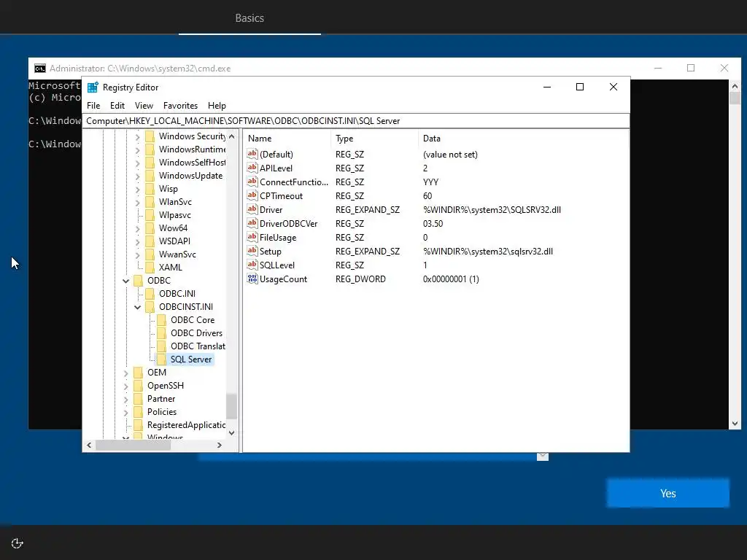
Task: Sort values by Data column header
Action: click(x=522, y=139)
